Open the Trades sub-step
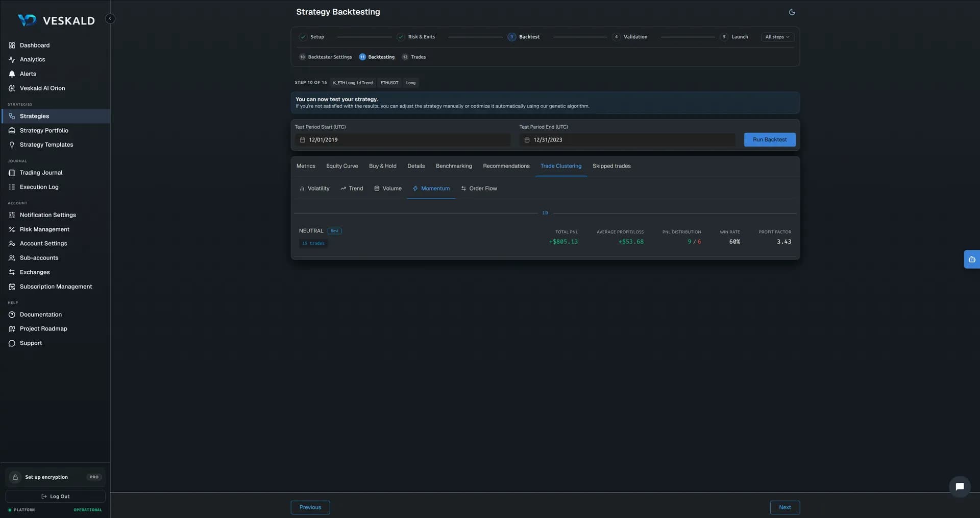Image resolution: width=980 pixels, height=518 pixels. (x=414, y=57)
